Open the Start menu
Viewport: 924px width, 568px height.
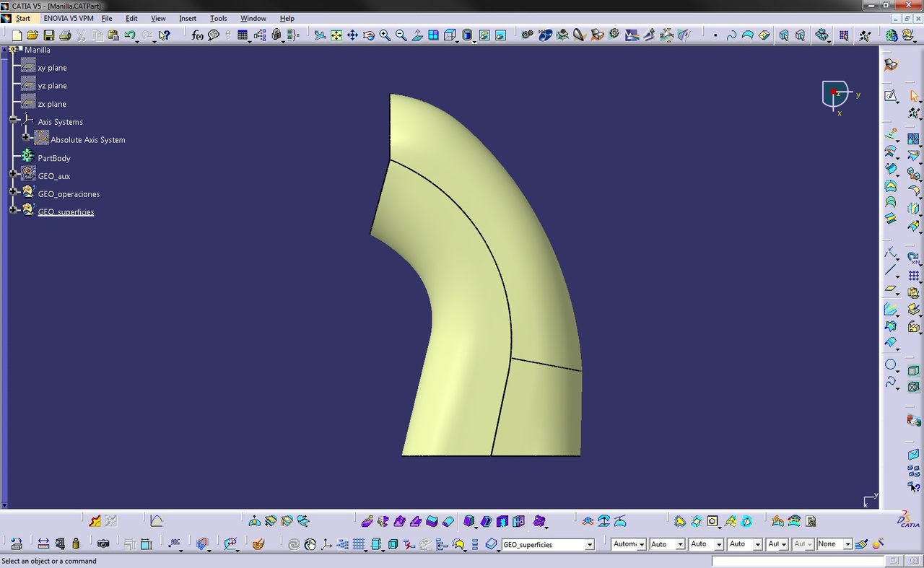[x=23, y=18]
